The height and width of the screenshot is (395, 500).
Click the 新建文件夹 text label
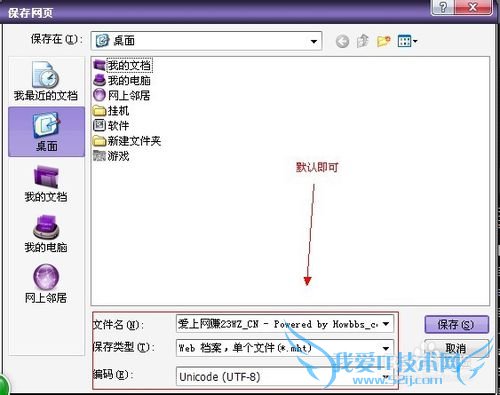pos(134,141)
